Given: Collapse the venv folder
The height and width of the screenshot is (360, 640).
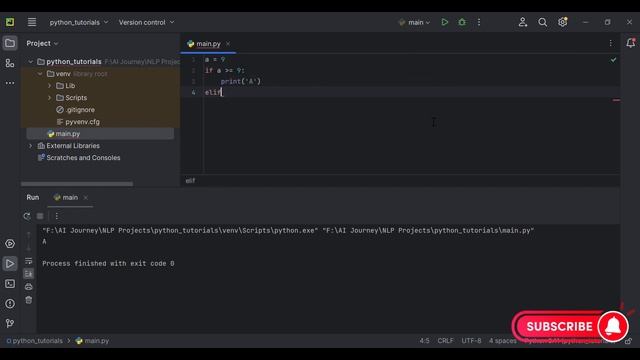Looking at the screenshot, I should point(40,74).
